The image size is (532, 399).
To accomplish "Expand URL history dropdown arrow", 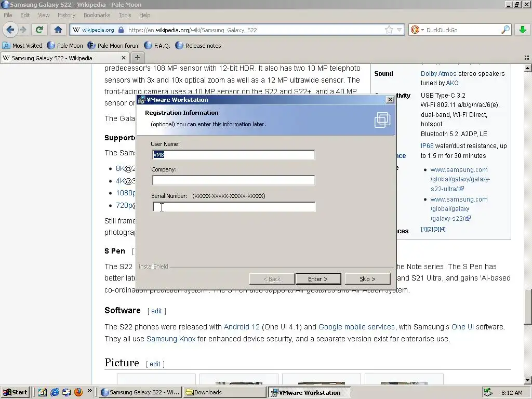I will [399, 30].
